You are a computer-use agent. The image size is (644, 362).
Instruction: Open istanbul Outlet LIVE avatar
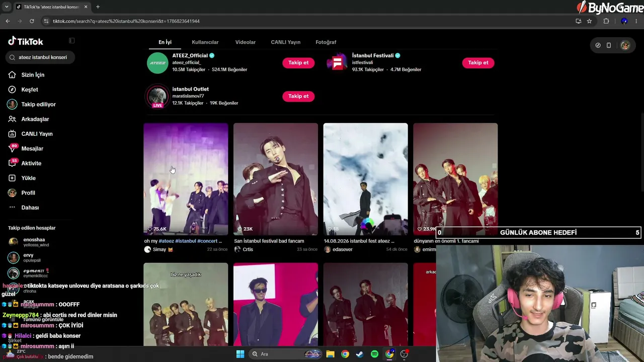point(157,97)
